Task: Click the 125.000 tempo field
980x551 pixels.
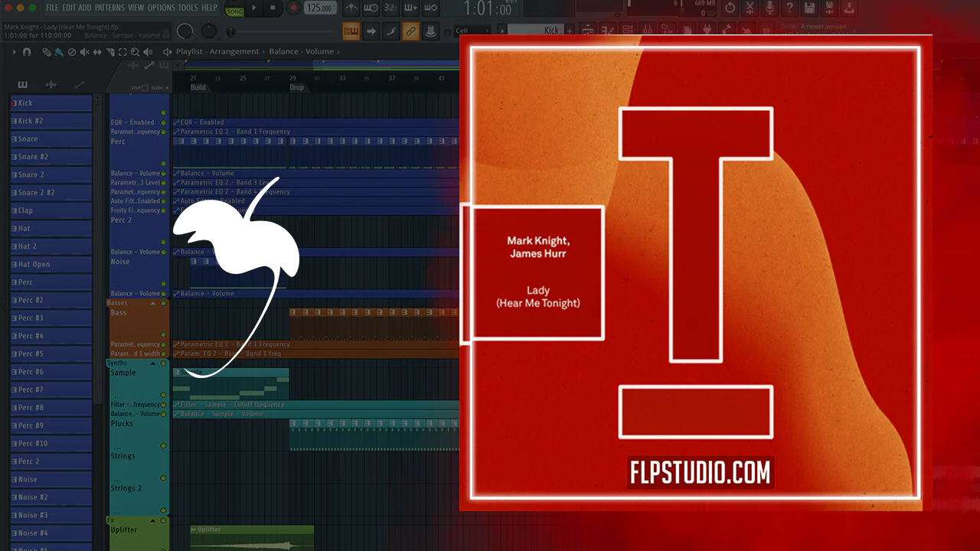Action: pos(320,8)
